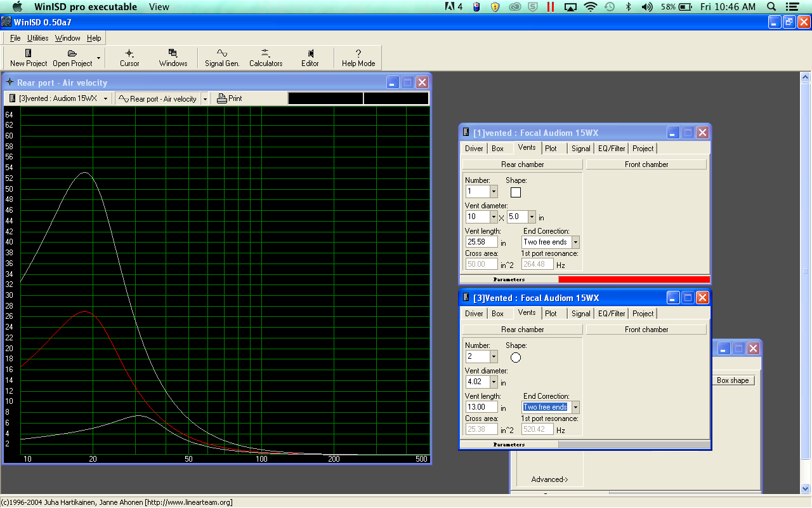Click Front chamber button in [1]vented window
Image resolution: width=812 pixels, height=508 pixels.
(x=646, y=164)
